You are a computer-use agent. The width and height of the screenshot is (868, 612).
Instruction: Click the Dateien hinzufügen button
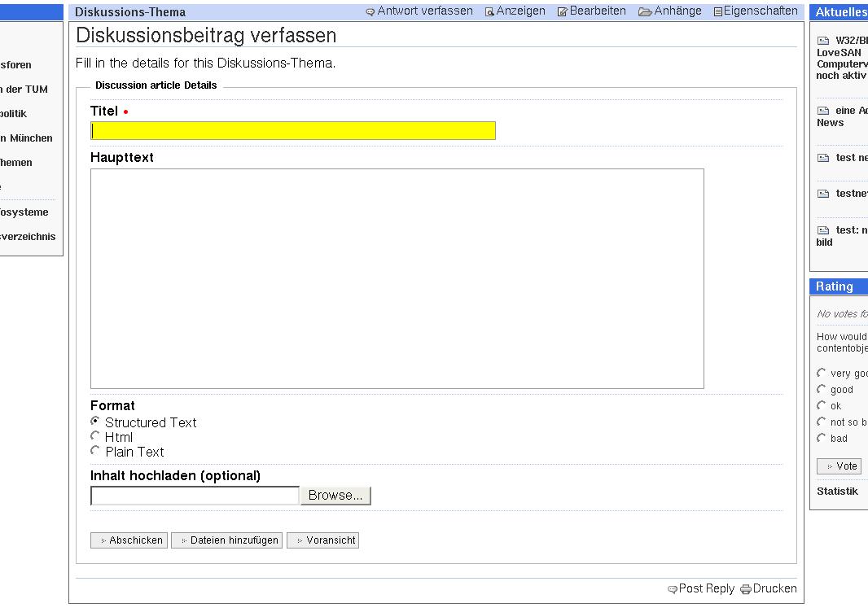(227, 540)
